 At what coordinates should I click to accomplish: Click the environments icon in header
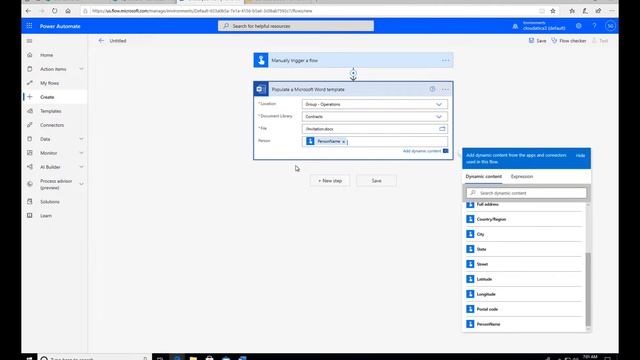click(x=515, y=26)
